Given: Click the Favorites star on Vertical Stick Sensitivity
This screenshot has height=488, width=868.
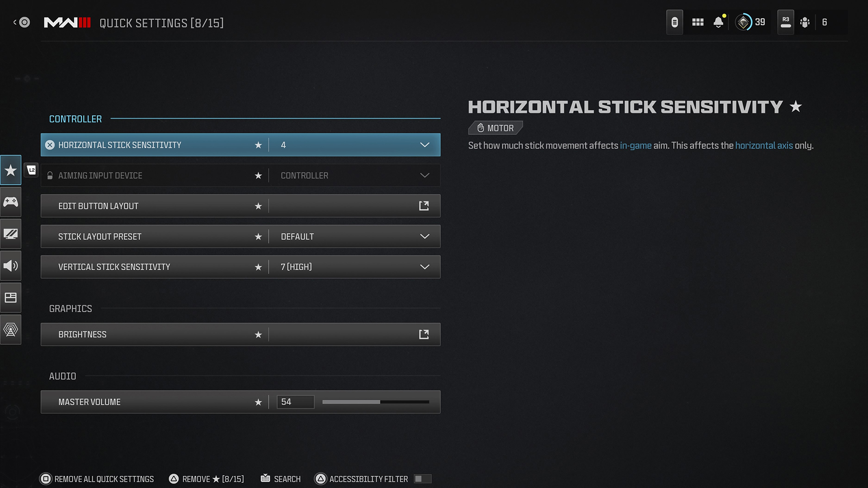Looking at the screenshot, I should [x=258, y=266].
